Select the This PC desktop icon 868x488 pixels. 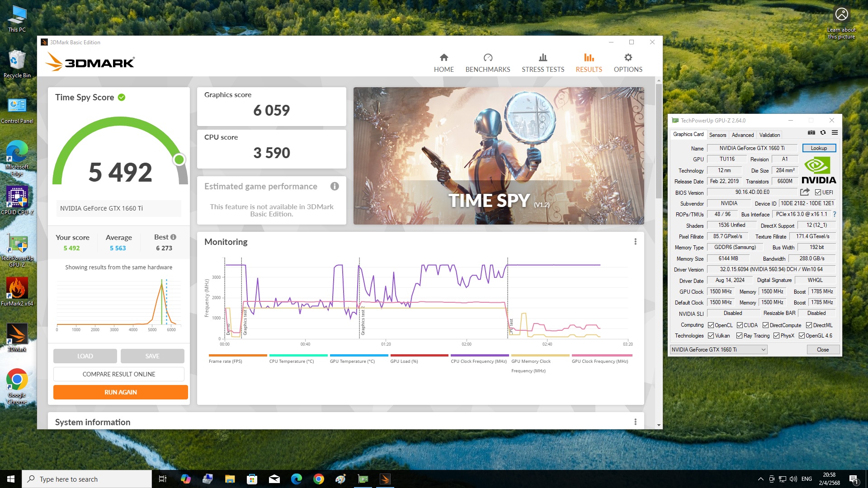(x=17, y=19)
